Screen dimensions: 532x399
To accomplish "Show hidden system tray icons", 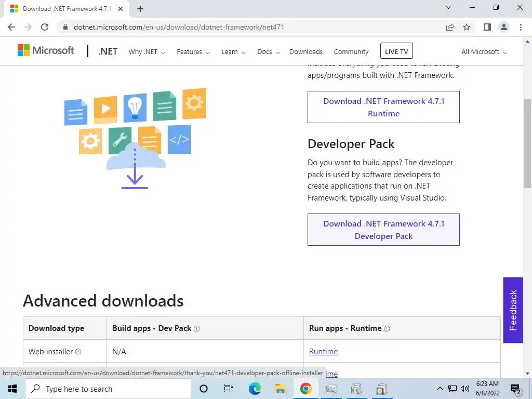I will 440,389.
